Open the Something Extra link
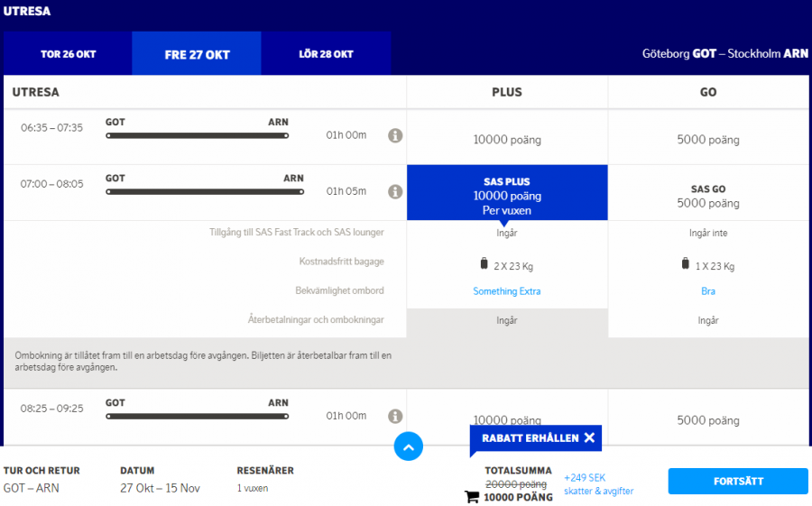This screenshot has width=812, height=506. (507, 291)
